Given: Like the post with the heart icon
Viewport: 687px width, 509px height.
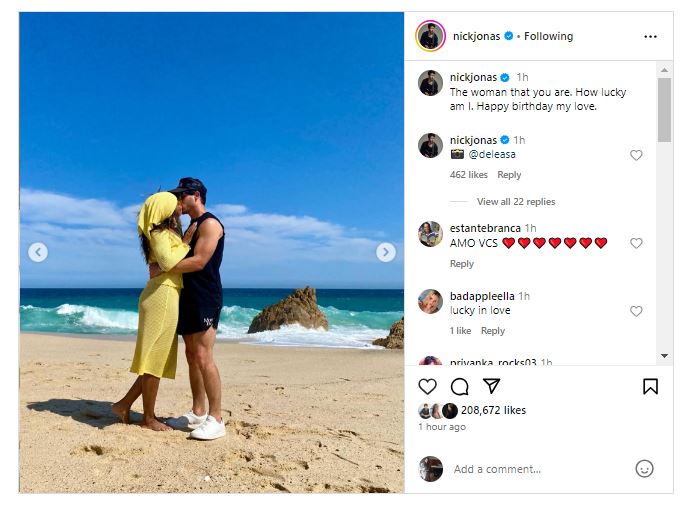Looking at the screenshot, I should tap(428, 386).
